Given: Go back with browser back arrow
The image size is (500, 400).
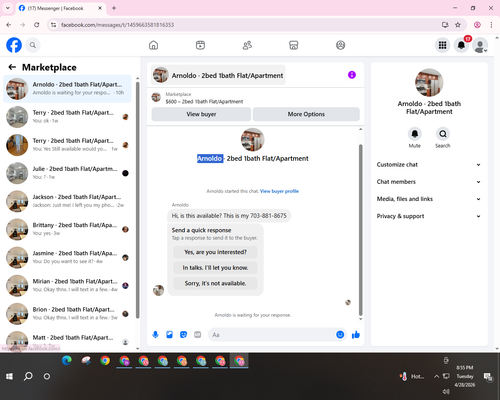Looking at the screenshot, I should pyautogui.click(x=9, y=25).
